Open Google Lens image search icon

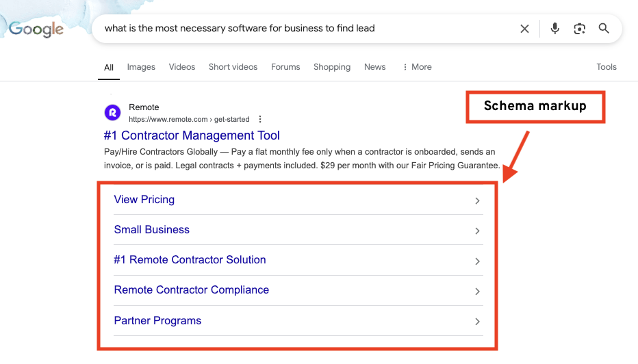(x=579, y=29)
